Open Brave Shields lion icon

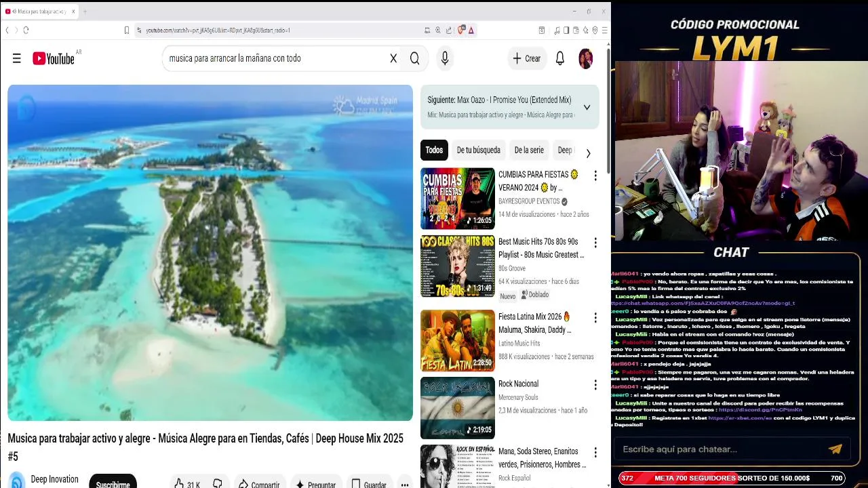(x=462, y=30)
